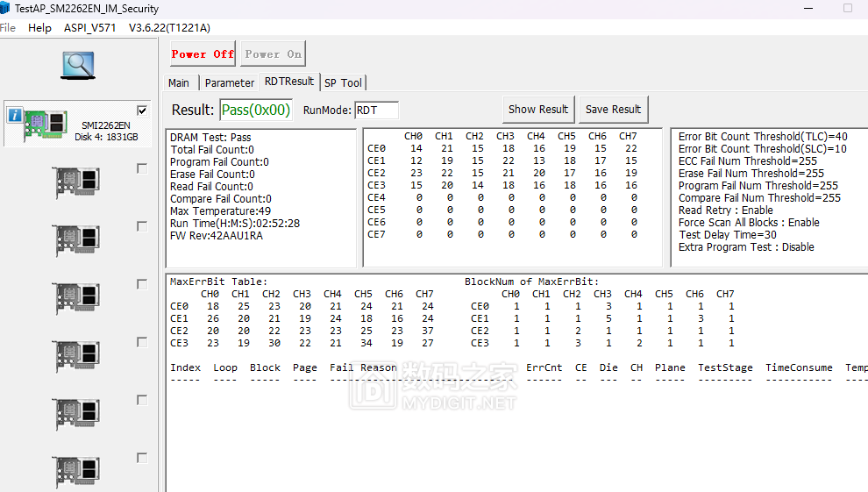Click 'Test Delay Time=30' line
Viewport: 868px width, 492px height.
coord(728,235)
